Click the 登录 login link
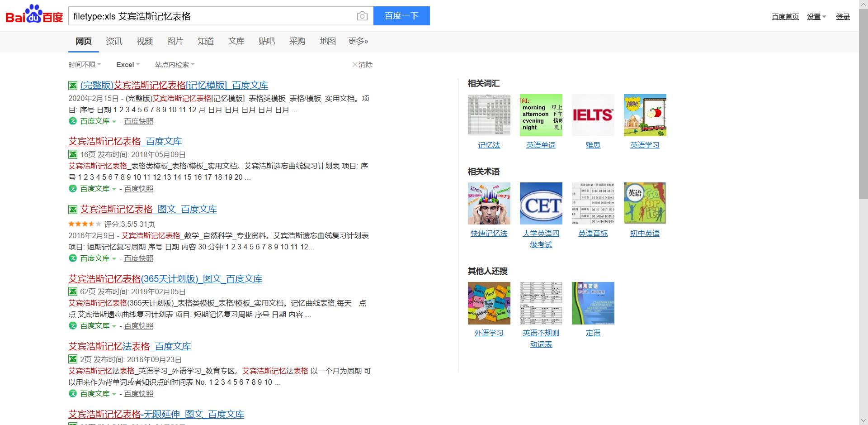Screen dimensions: 868x425 click(843, 16)
